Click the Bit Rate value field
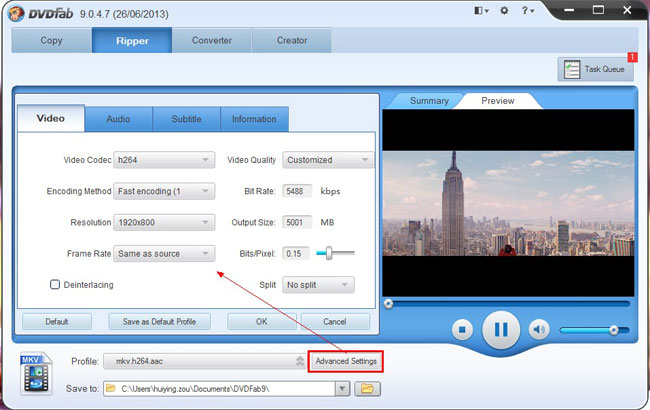This screenshot has width=650, height=410. point(297,191)
